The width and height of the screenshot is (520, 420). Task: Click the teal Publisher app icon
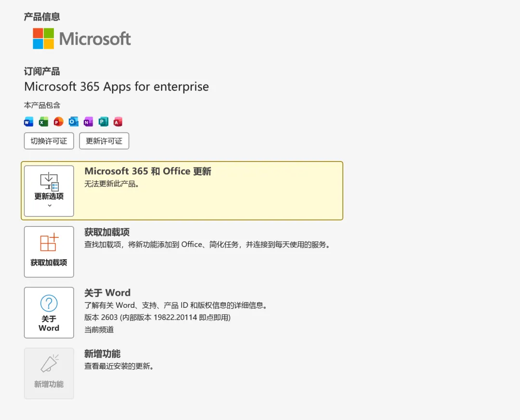pyautogui.click(x=103, y=122)
